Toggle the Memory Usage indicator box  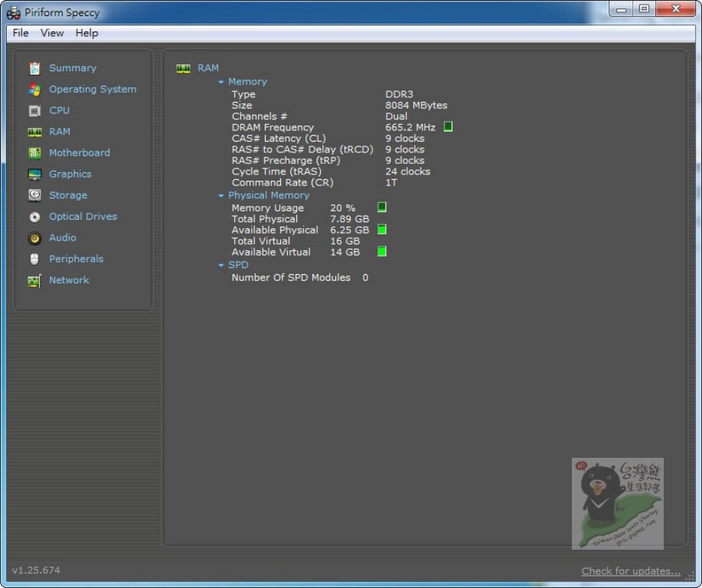pos(382,207)
